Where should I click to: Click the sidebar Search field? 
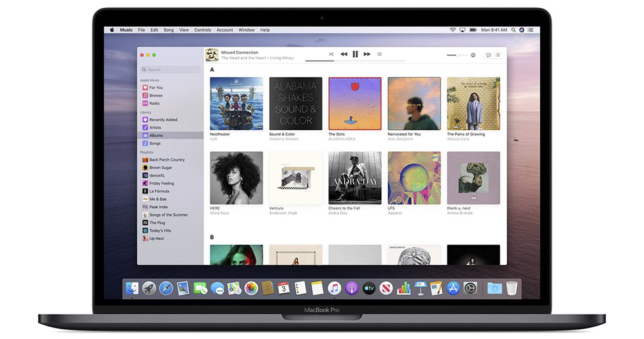171,70
